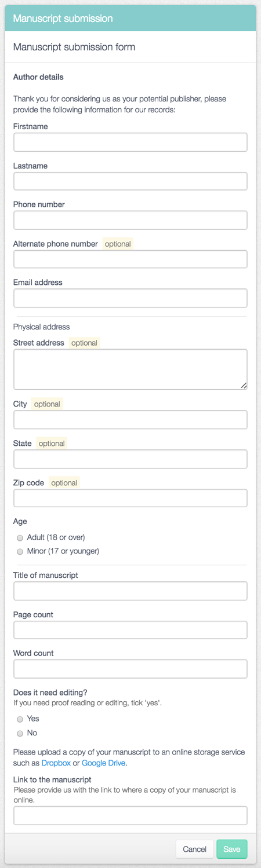Open the Google Drive link
The image size is (261, 868).
103,763
